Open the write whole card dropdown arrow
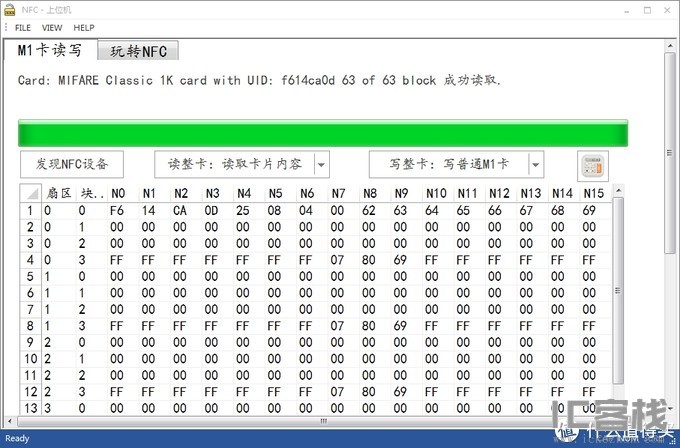 536,164
